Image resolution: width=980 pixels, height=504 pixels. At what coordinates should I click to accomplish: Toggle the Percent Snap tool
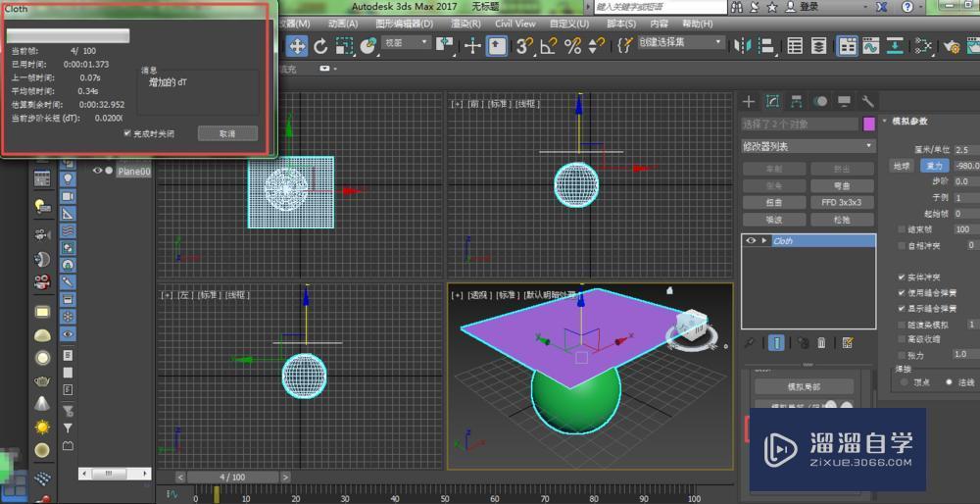[572, 45]
